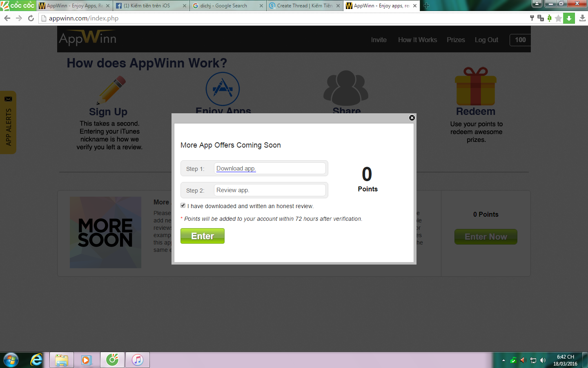Click the saved password key icon
Viewport: 588px width, 368px height.
(532, 18)
